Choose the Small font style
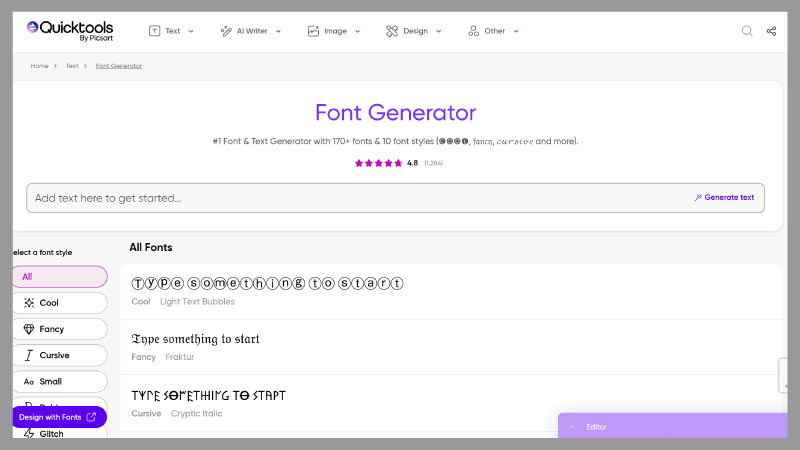This screenshot has width=800, height=450. pyautogui.click(x=60, y=381)
